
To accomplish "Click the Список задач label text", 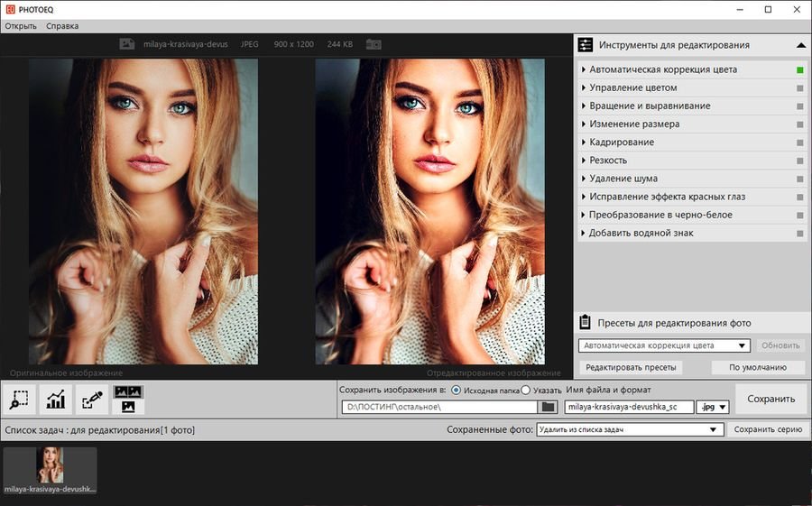I will [x=99, y=430].
